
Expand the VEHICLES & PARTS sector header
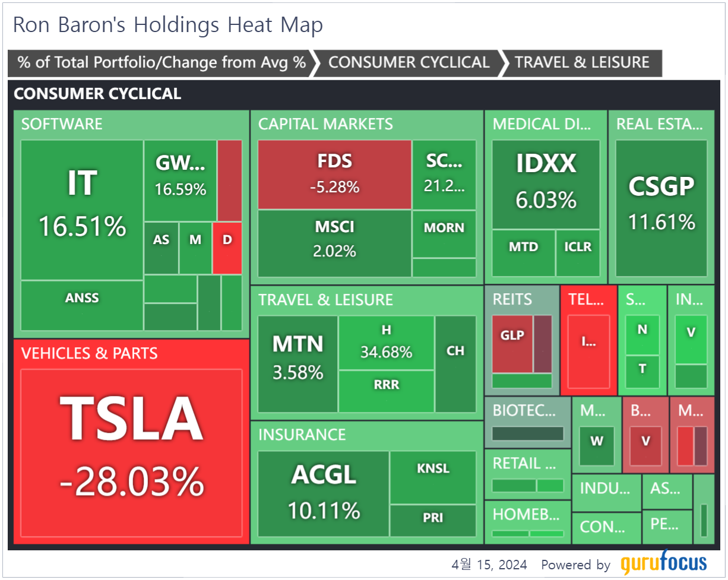90,354
